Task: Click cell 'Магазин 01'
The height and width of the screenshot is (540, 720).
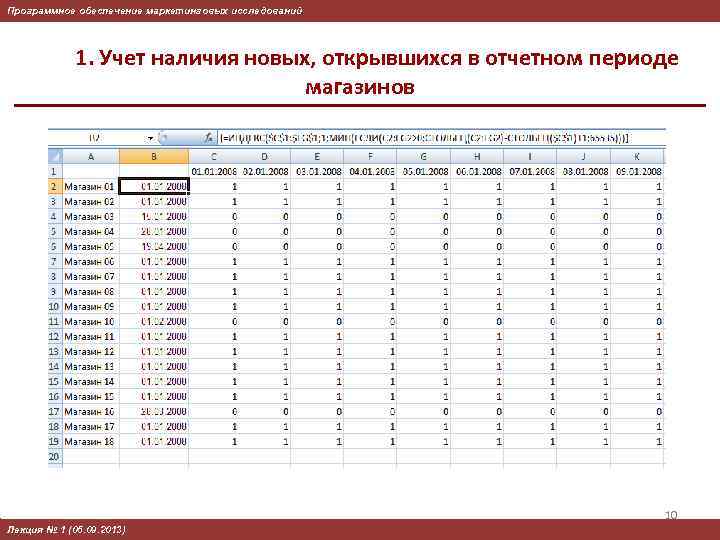Action: pos(90,187)
